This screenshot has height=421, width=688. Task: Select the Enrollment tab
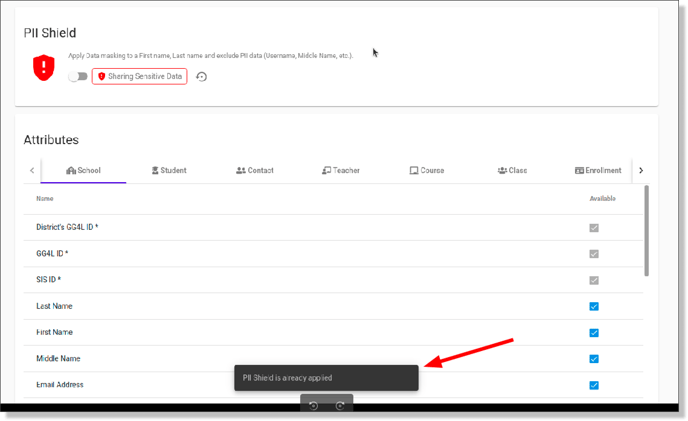598,170
